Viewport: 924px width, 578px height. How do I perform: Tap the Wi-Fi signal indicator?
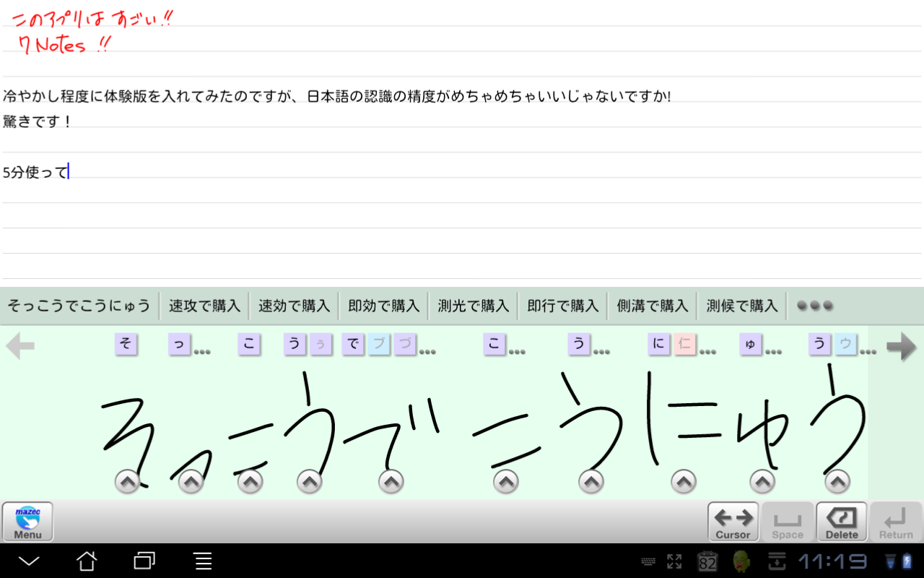889,561
